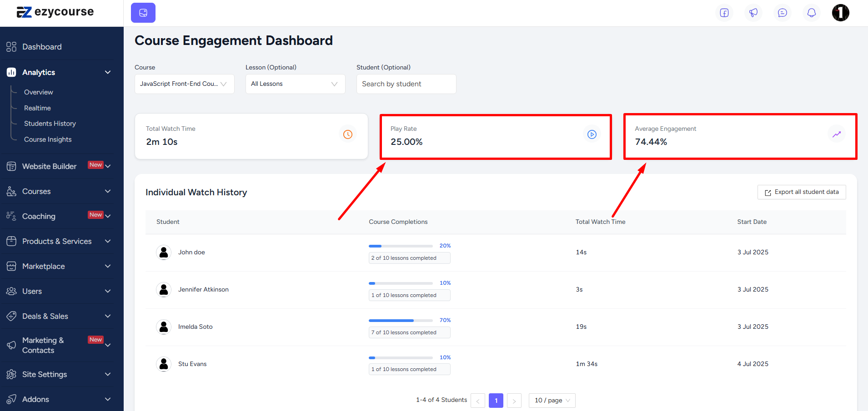Image resolution: width=868 pixels, height=411 pixels.
Task: Open the chat messages icon
Action: [783, 13]
